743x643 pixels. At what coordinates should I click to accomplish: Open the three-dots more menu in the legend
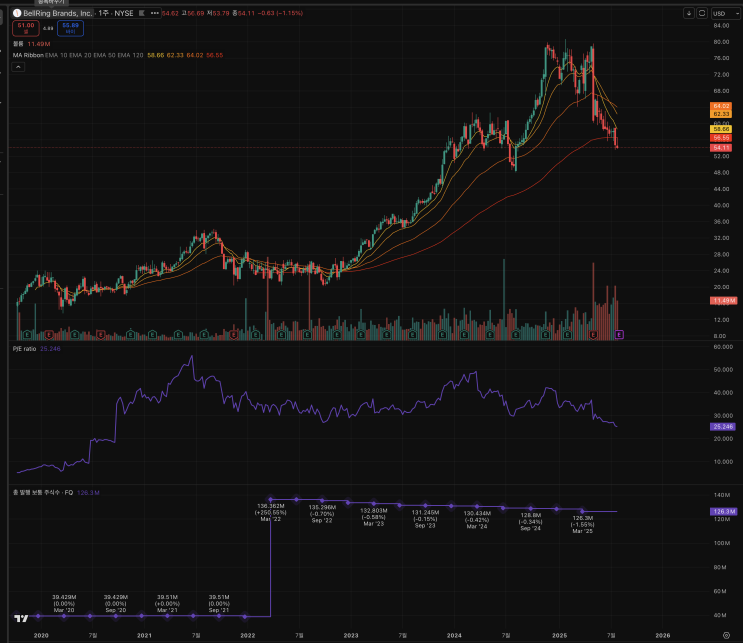point(154,13)
